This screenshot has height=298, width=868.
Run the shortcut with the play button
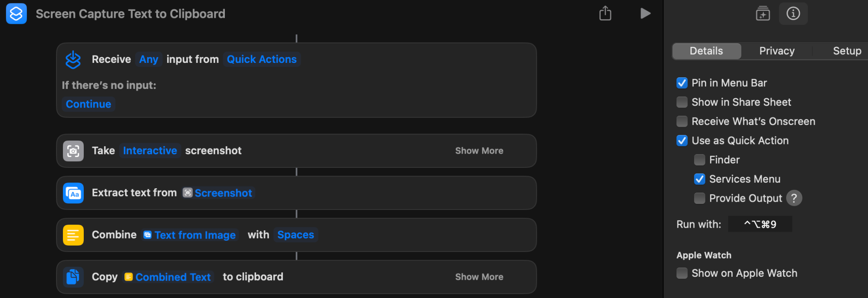[645, 13]
